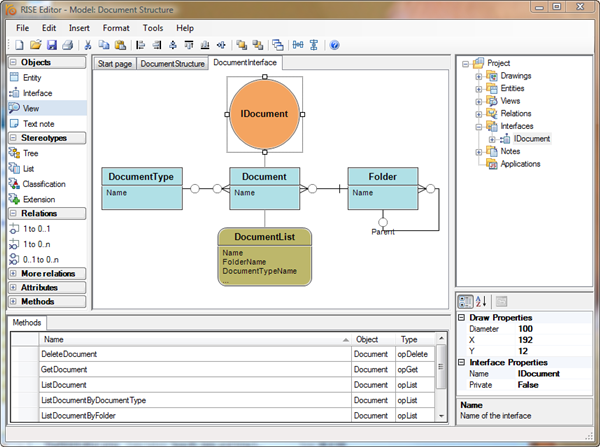600x447 pixels.
Task: Switch to the DocumentStructure tab
Action: pyautogui.click(x=171, y=63)
